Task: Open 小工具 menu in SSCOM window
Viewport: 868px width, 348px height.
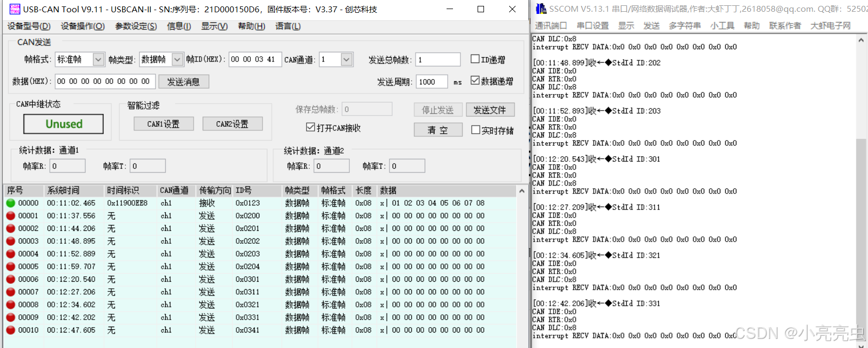Action: point(722,26)
